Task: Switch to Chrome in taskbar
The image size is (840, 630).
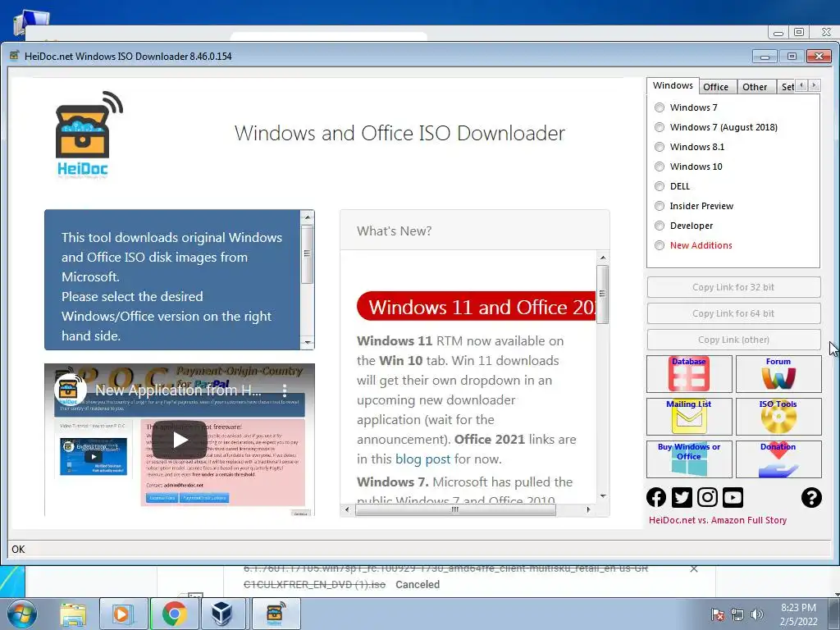Action: pos(174,614)
